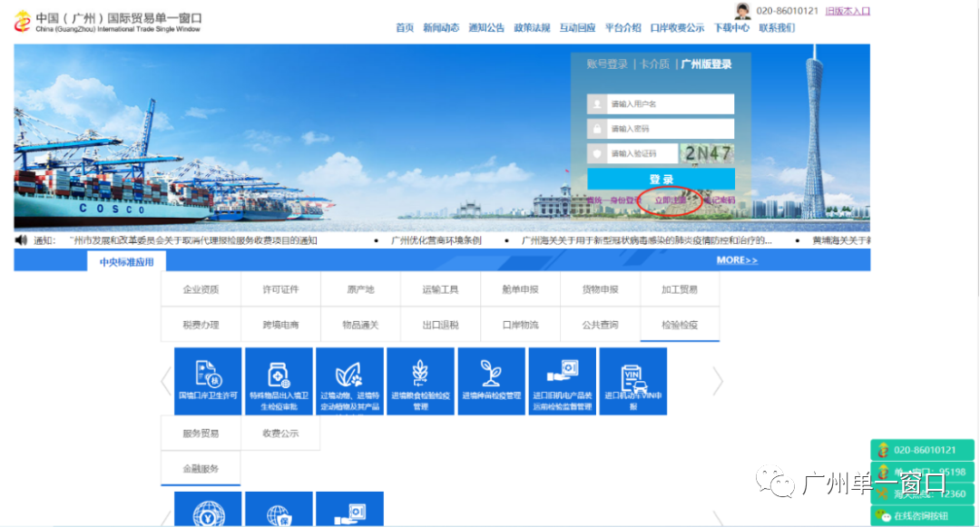Click the 单一窗口 95198 floating button

922,472
